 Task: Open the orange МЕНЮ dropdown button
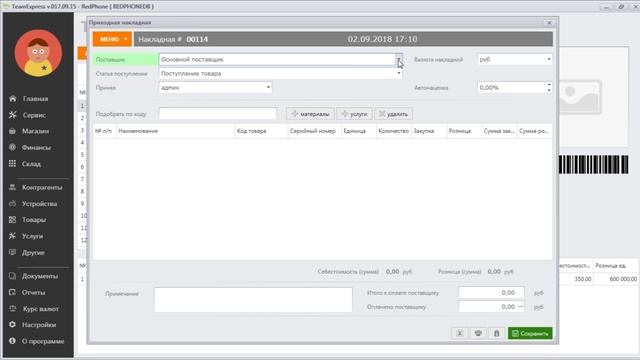point(112,39)
